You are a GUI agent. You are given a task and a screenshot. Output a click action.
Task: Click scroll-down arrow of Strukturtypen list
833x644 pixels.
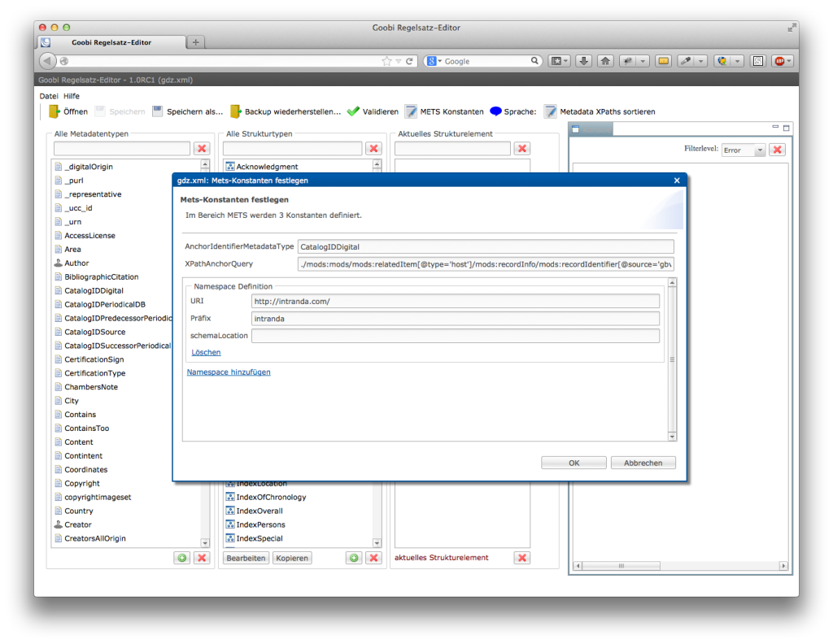coord(377,543)
